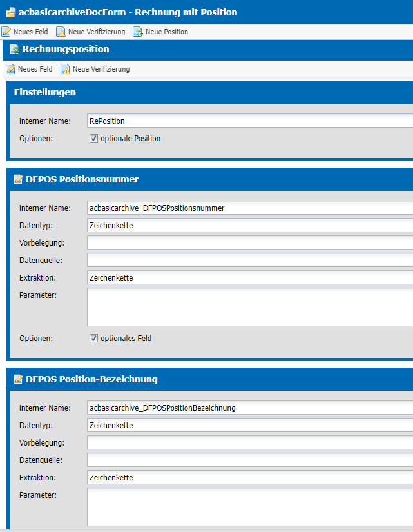Image resolution: width=413 pixels, height=532 pixels.
Task: Open Datentyp dropdown in DFPOS Positionsnummer section
Action: tap(249, 225)
